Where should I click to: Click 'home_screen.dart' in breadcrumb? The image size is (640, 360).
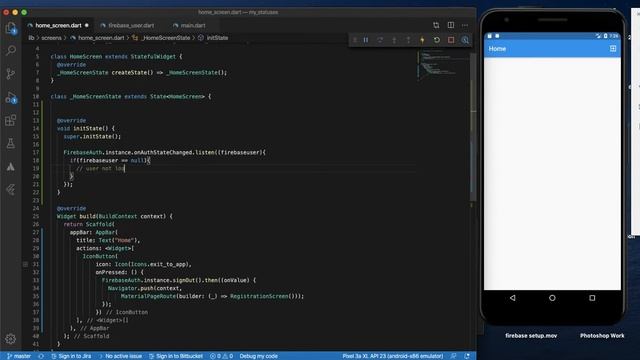tap(101, 38)
